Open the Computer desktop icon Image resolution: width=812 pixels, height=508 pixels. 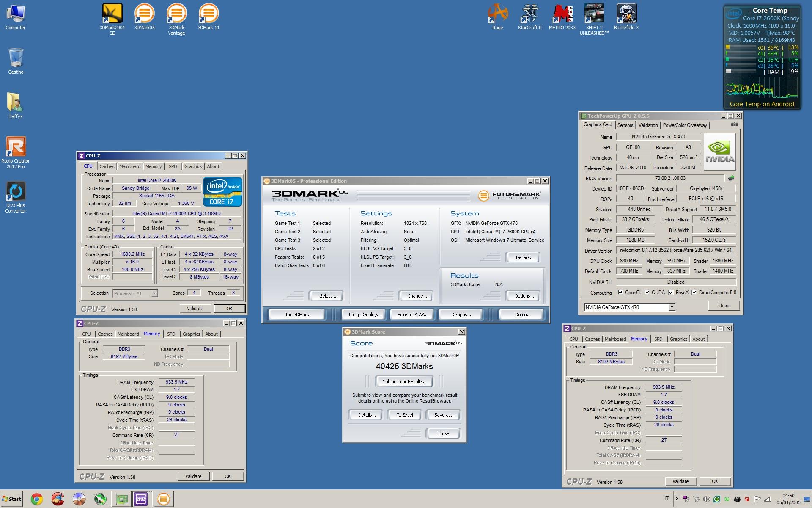point(16,17)
